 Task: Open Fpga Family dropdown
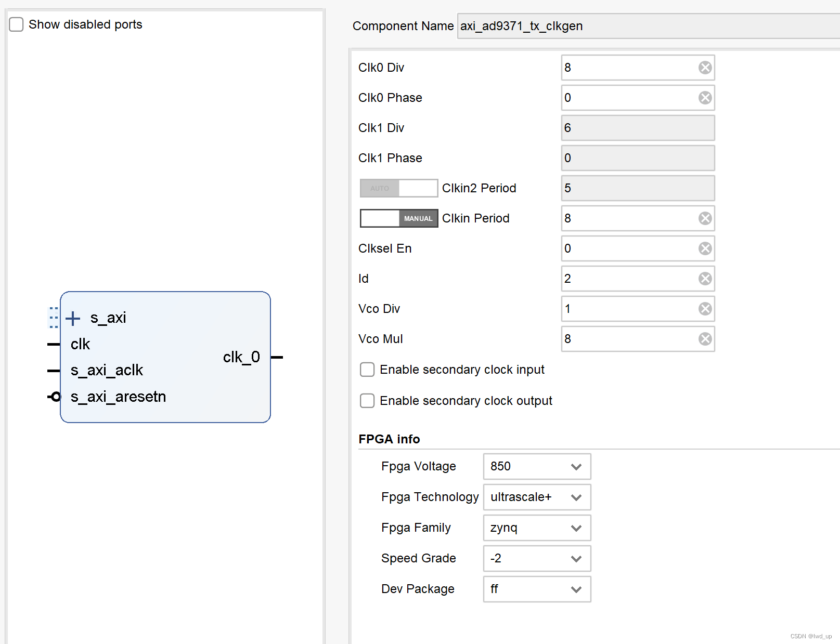pyautogui.click(x=537, y=528)
